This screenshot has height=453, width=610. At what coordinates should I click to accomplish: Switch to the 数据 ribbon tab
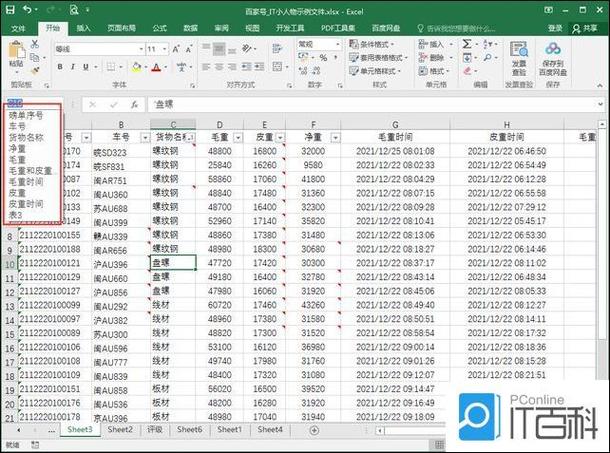tap(190, 28)
